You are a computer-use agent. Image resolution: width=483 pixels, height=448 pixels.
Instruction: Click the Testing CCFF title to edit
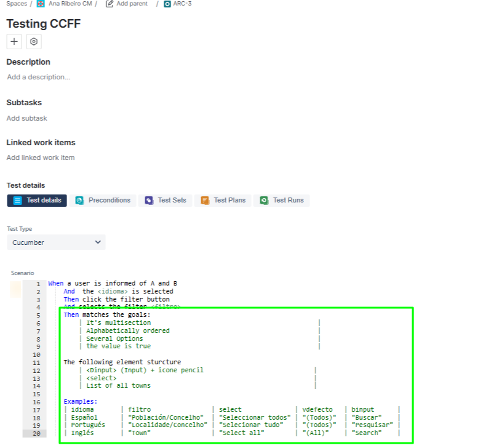pos(44,24)
